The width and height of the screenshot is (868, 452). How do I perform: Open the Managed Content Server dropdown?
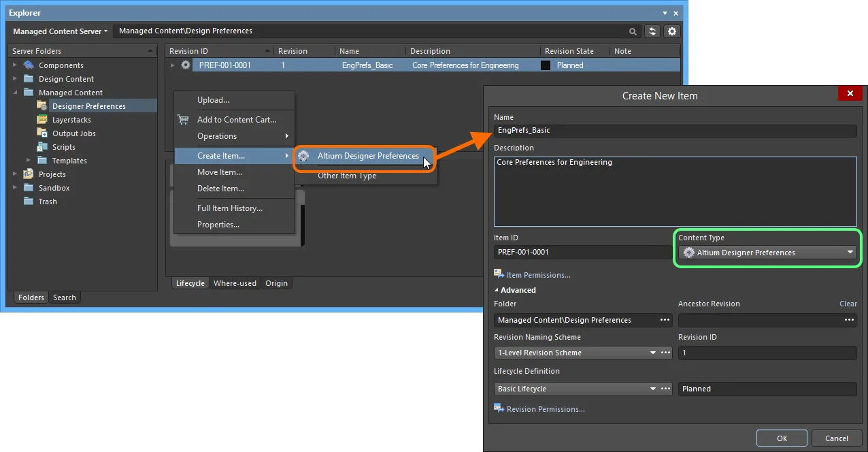tap(60, 31)
